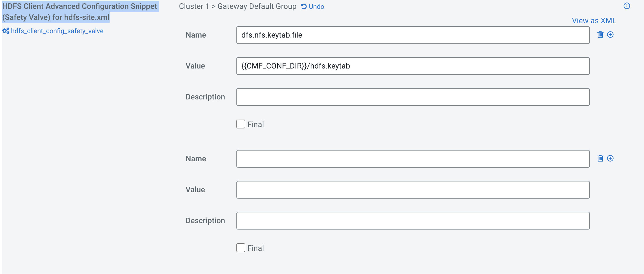Focus the Name field containing dfs.nfs.keytab.file
This screenshot has width=644, height=274.
(413, 35)
